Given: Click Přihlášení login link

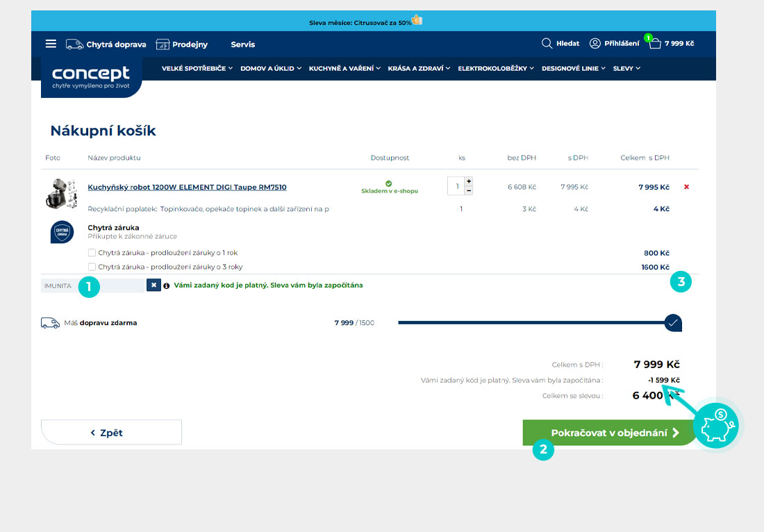Looking at the screenshot, I should click(x=622, y=43).
